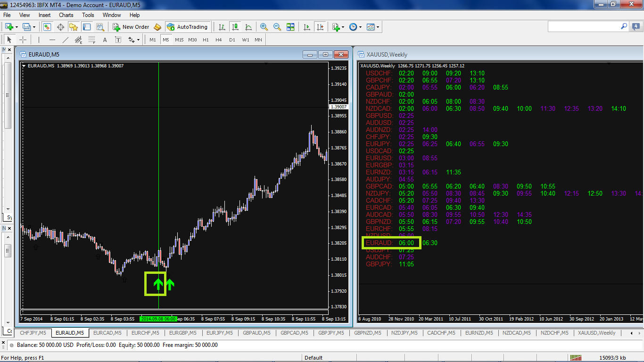Open the Charts menu
The width and height of the screenshot is (644, 362).
tap(66, 15)
